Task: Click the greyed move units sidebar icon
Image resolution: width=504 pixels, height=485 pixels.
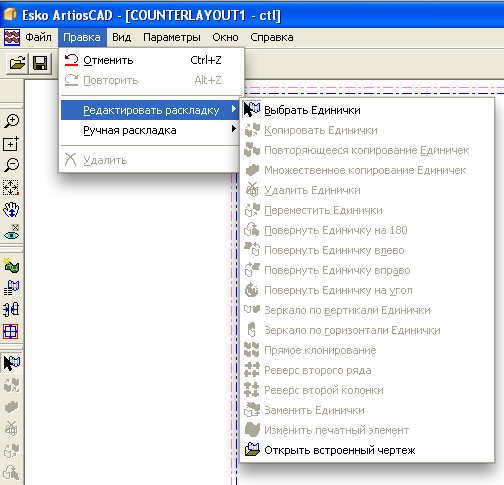Action: coord(11,451)
